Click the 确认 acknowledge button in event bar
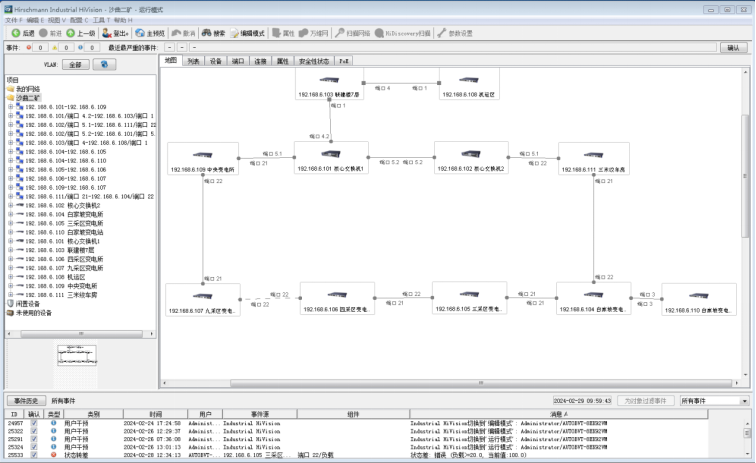756x463 pixels. (733, 47)
